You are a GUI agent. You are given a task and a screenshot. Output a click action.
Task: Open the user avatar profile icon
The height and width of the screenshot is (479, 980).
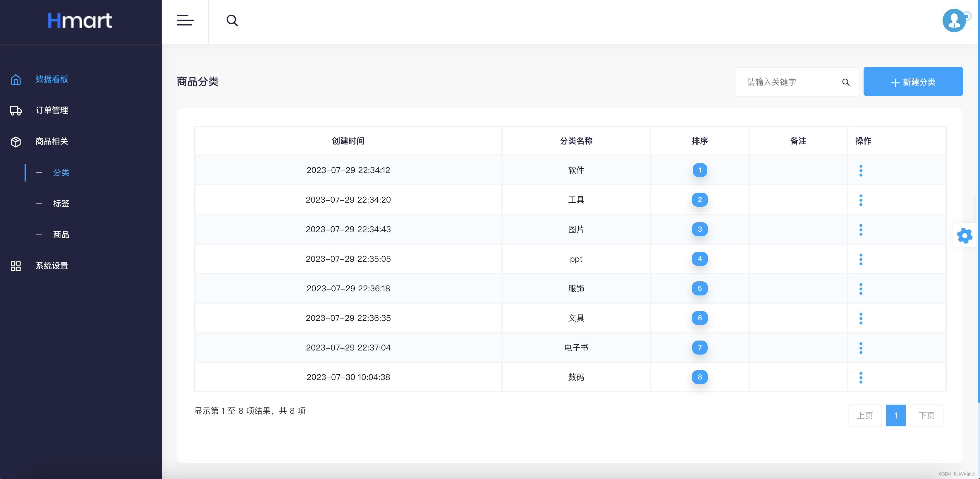click(954, 20)
